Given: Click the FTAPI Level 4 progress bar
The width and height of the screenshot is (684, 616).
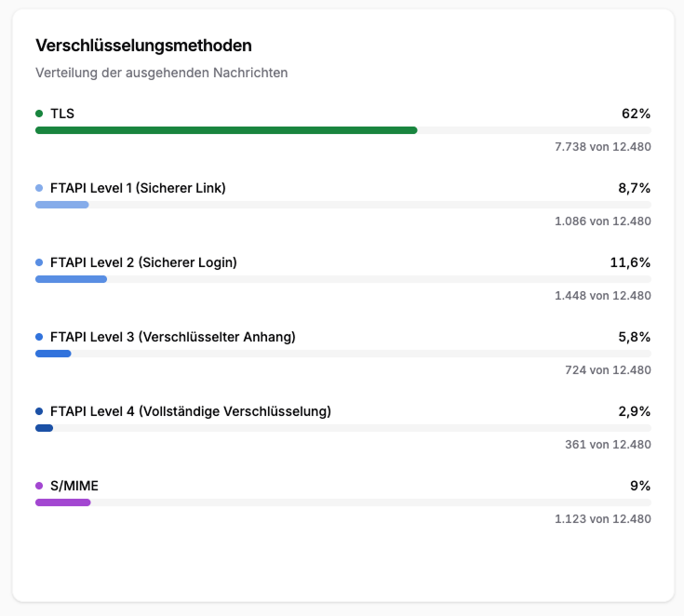Looking at the screenshot, I should [x=342, y=428].
